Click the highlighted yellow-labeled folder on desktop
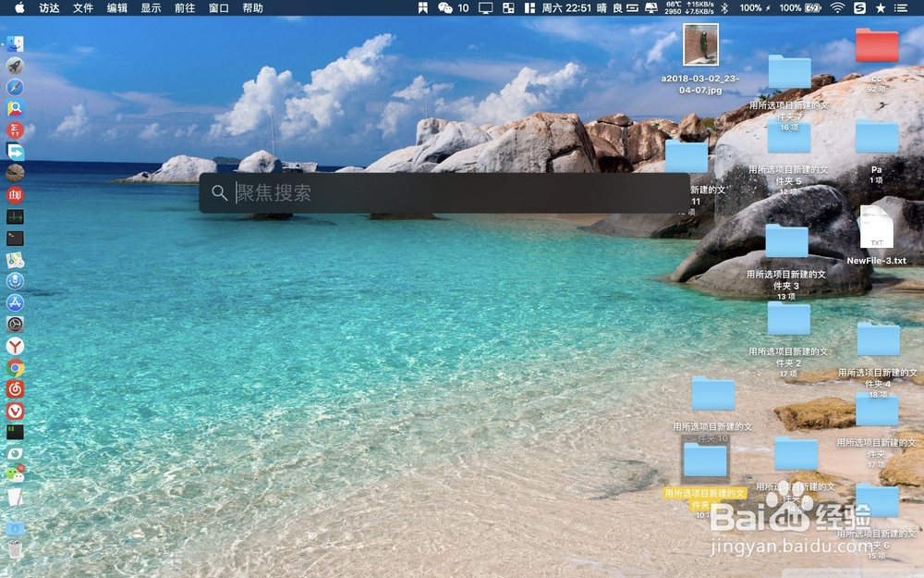Screen dimensions: 924x578 click(705, 460)
